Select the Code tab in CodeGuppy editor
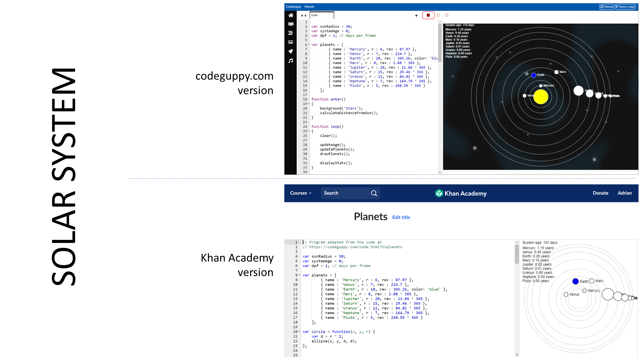This screenshot has height=362, width=644. [x=322, y=15]
